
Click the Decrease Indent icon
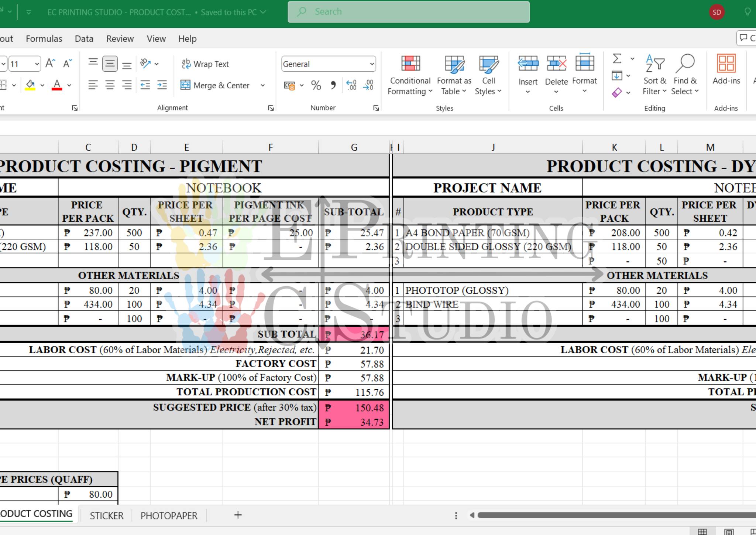145,85
